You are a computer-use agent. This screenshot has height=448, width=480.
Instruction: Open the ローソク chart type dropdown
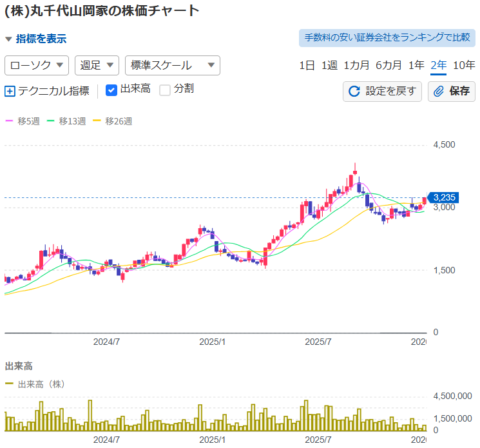(37, 65)
